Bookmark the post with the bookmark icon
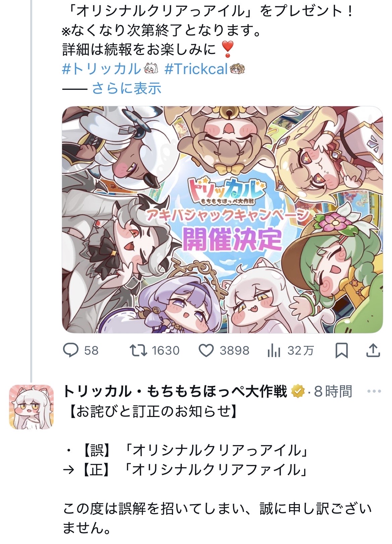This screenshot has width=392, height=544. pos(341,351)
